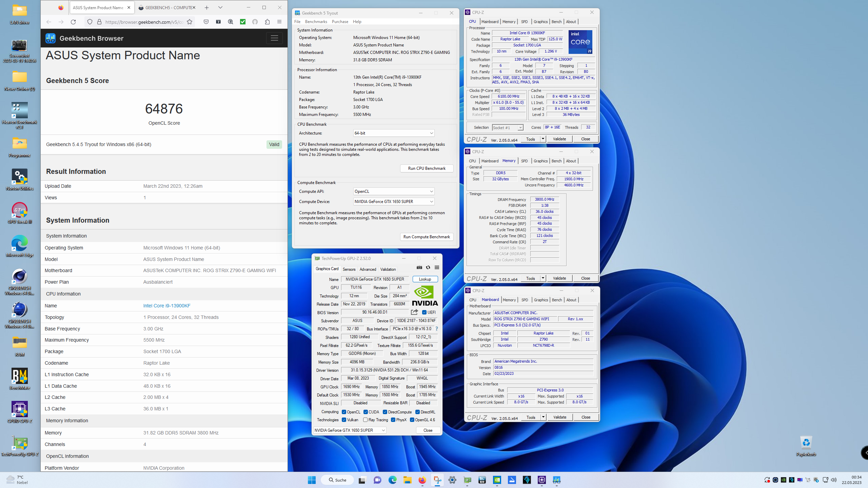Click Run Compute Benchmark button
Screen dimensions: 868x488
point(427,237)
